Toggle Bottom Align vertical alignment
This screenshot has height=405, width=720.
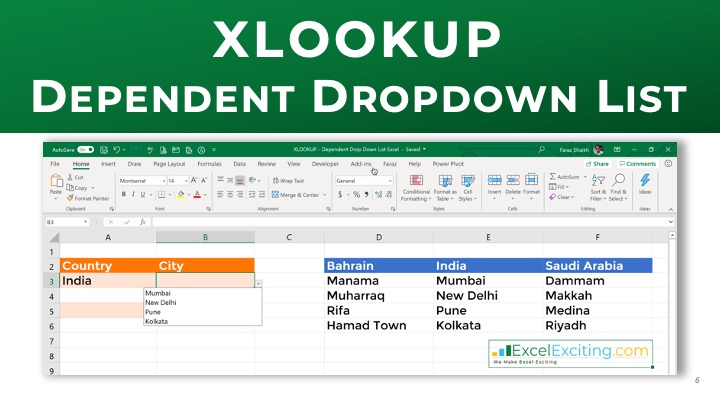point(240,180)
